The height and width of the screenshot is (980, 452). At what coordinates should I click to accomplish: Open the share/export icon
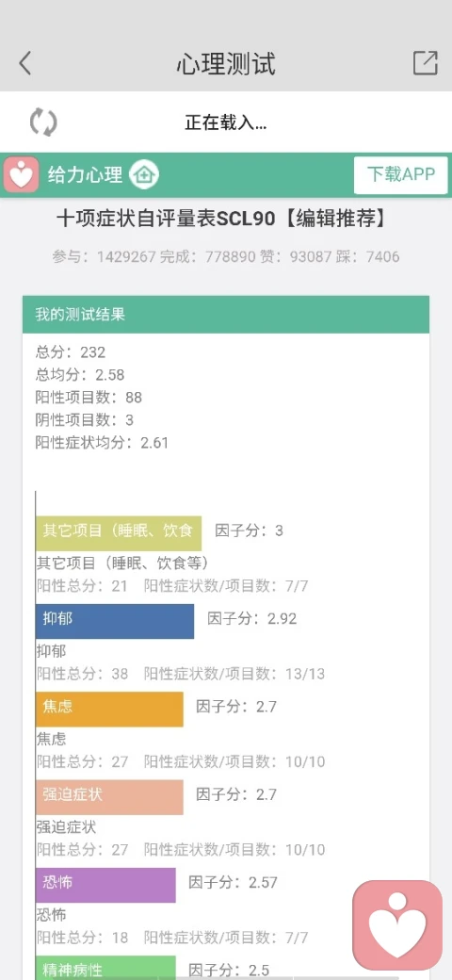pos(425,63)
